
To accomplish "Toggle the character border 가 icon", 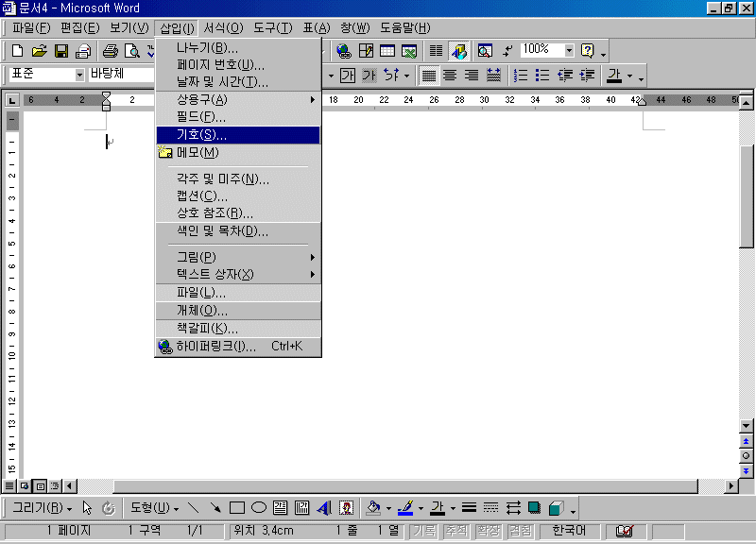I will (348, 76).
